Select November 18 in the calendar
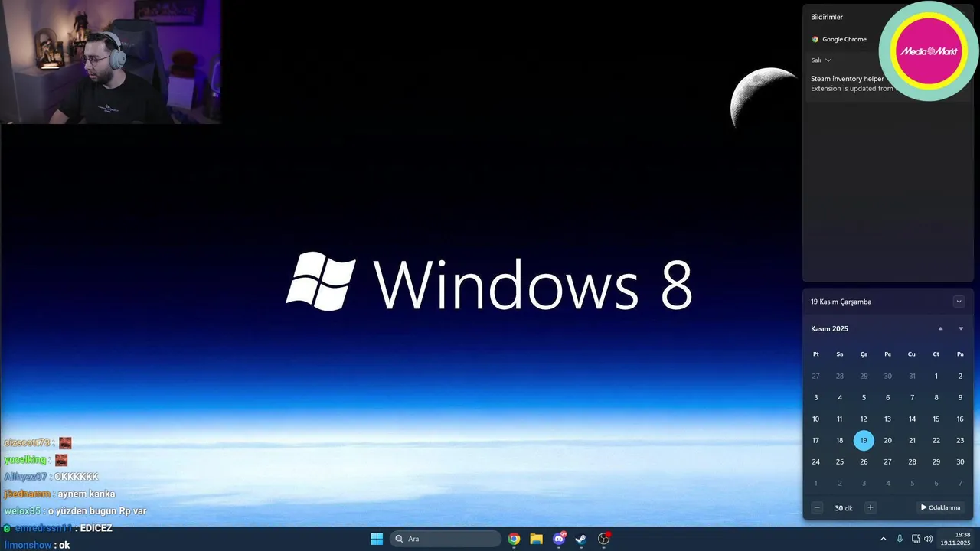The image size is (980, 551). (839, 440)
